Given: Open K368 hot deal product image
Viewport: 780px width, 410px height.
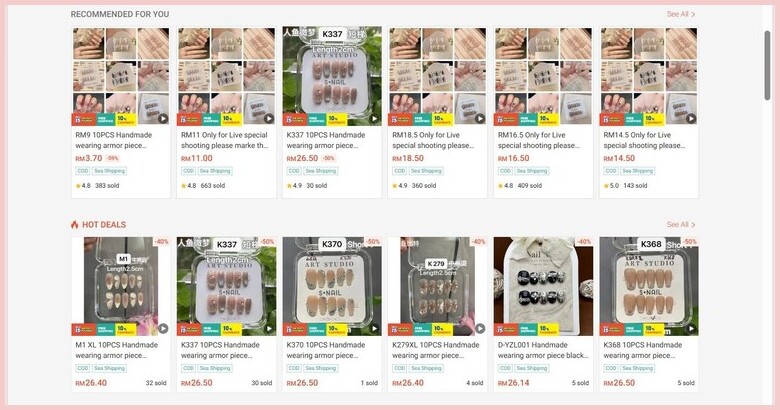Looking at the screenshot, I should (649, 286).
